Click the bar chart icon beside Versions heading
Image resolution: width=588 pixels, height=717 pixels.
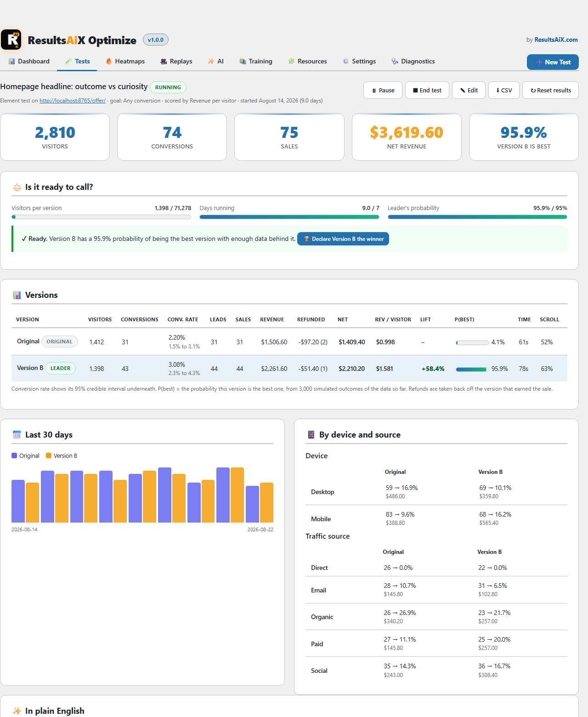click(x=17, y=295)
